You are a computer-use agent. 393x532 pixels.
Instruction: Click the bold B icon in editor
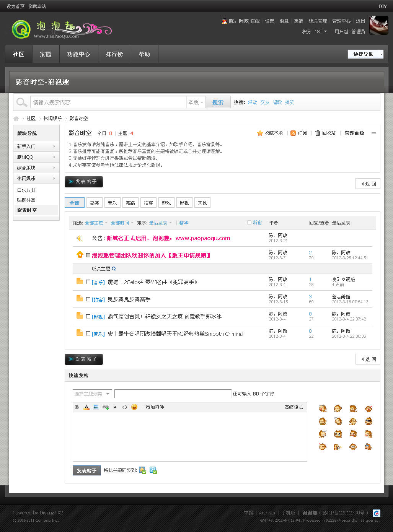pyautogui.click(x=77, y=407)
